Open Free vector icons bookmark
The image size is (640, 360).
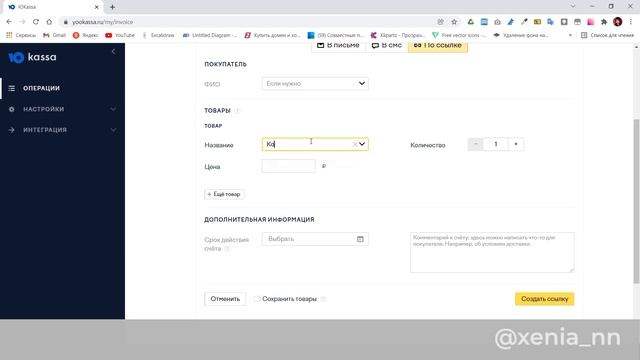pos(459,35)
